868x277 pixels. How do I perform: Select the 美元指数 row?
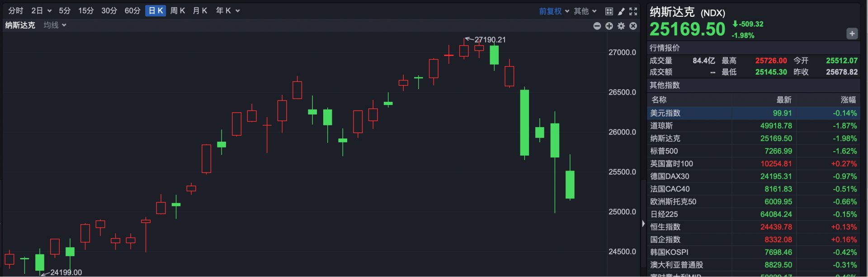[754, 113]
